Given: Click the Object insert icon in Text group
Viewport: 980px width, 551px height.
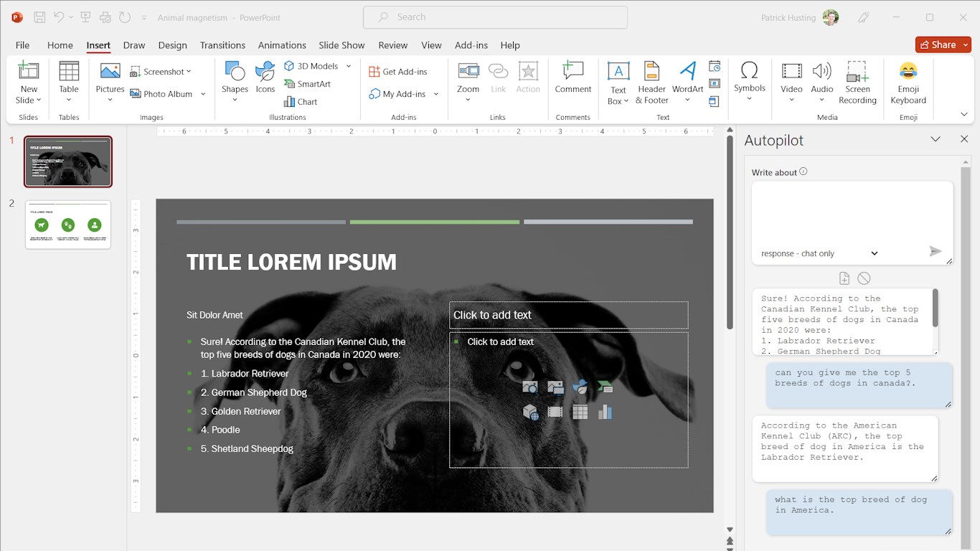Looking at the screenshot, I should tap(715, 101).
